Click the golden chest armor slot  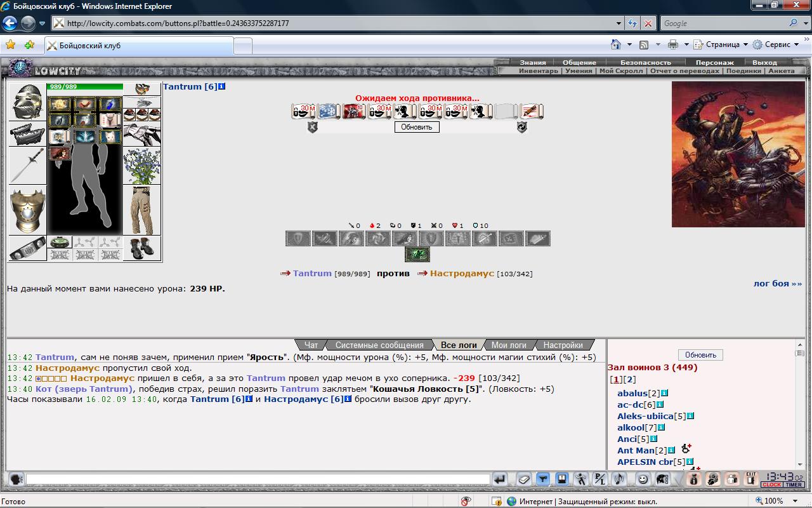[27, 210]
